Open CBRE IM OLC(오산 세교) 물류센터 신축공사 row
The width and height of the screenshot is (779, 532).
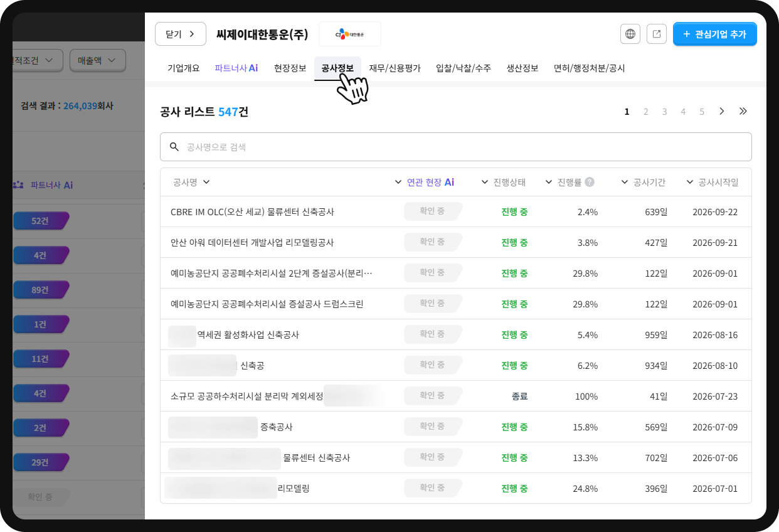(x=456, y=211)
